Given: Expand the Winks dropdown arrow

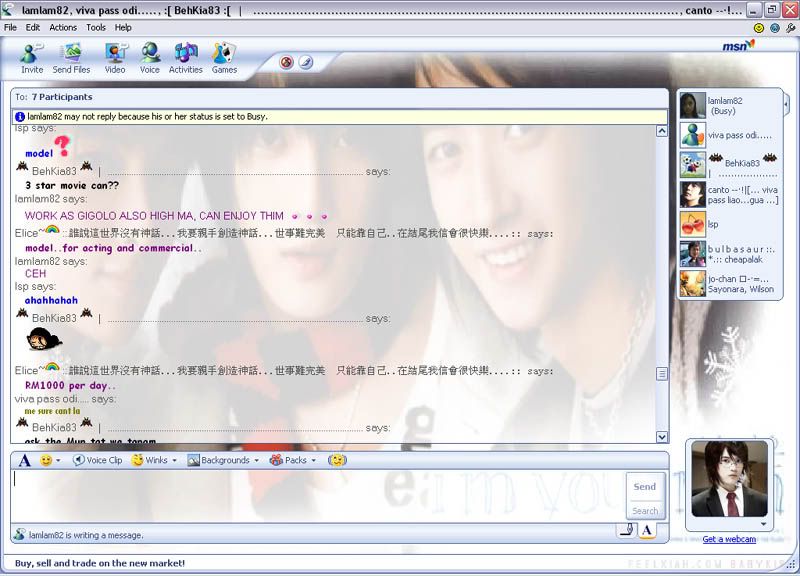Looking at the screenshot, I should point(174,460).
